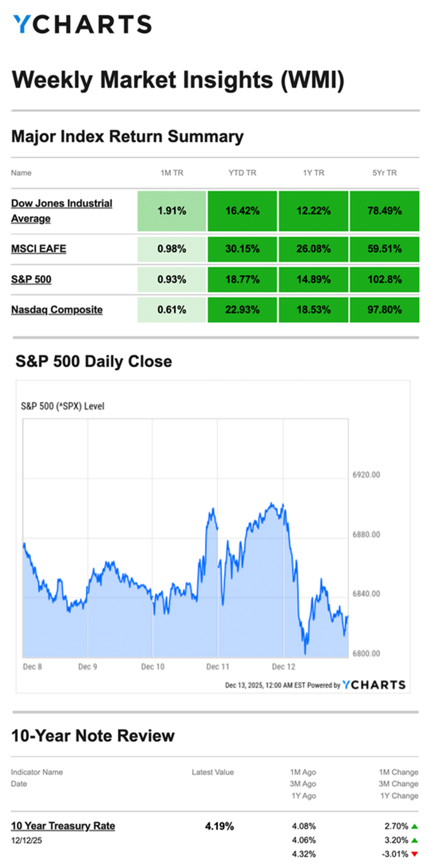
Task: Click the MSCI EAFE YTD TR cell
Action: click(x=242, y=249)
